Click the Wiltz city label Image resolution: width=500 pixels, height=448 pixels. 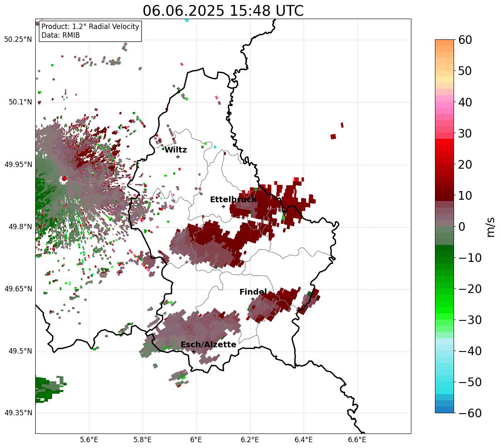click(x=176, y=150)
